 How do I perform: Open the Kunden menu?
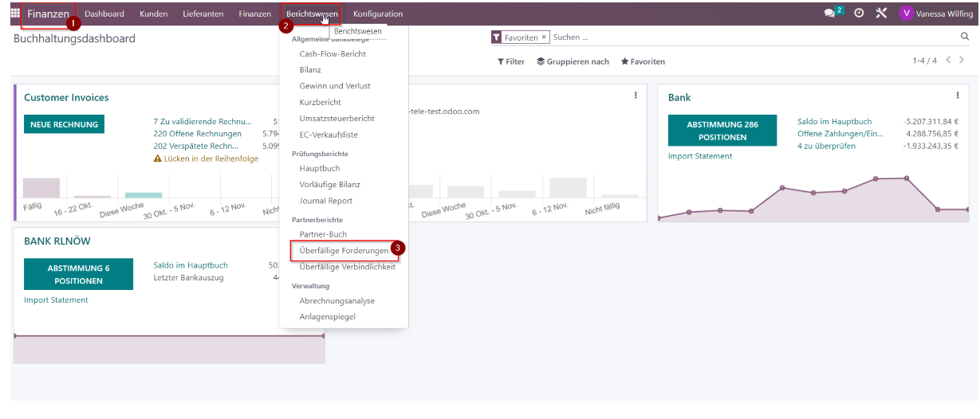pos(153,14)
